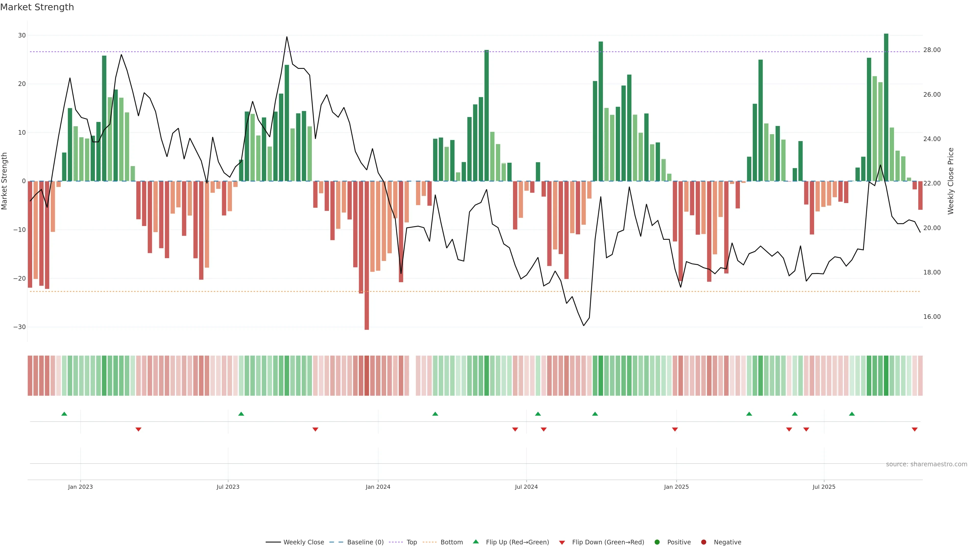Click the green Flip Up legend triangle
980x551 pixels.
[475, 542]
